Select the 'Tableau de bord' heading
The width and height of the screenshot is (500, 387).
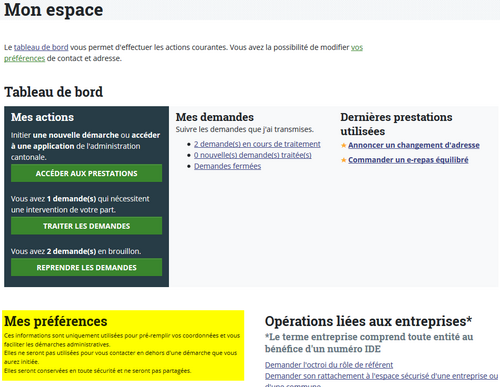pos(53,92)
